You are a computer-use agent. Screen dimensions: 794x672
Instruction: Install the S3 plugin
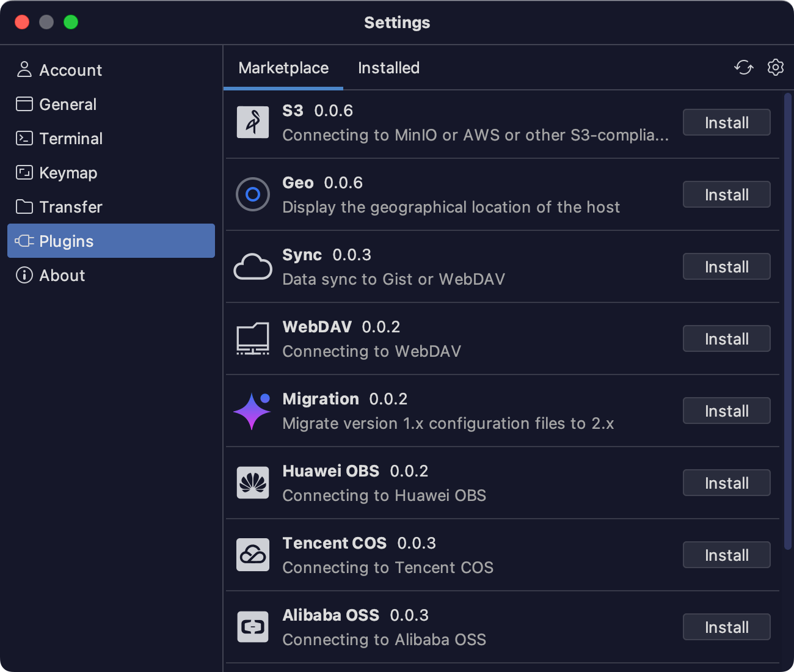(726, 123)
